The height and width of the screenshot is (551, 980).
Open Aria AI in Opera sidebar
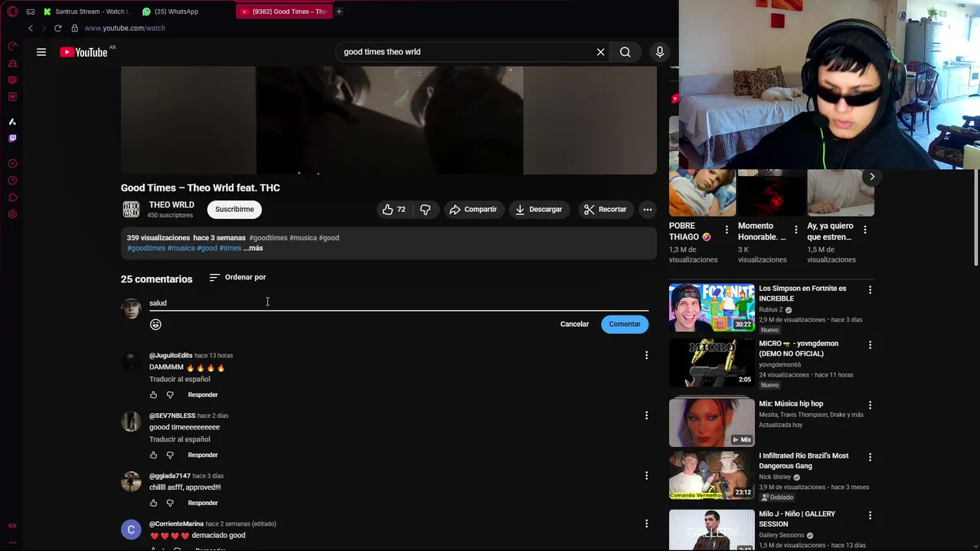pos(12,122)
